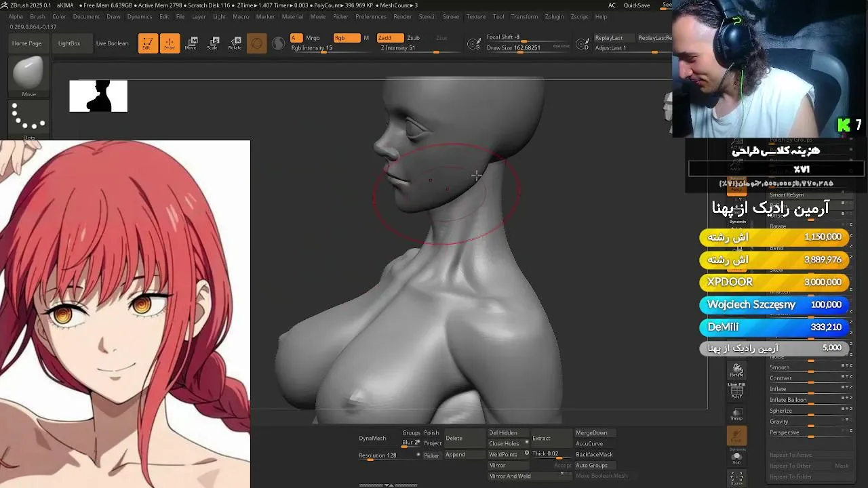Click the Home Page button
This screenshot has width=868, height=488.
(26, 43)
